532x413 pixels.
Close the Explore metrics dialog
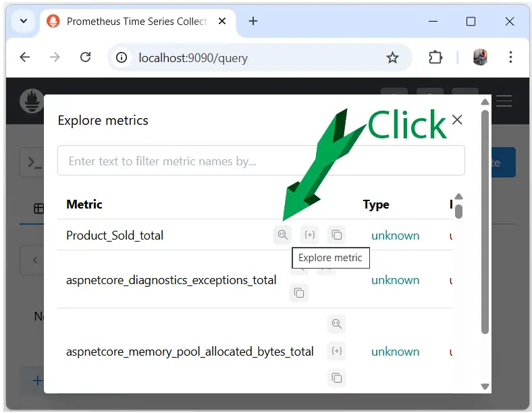(457, 119)
